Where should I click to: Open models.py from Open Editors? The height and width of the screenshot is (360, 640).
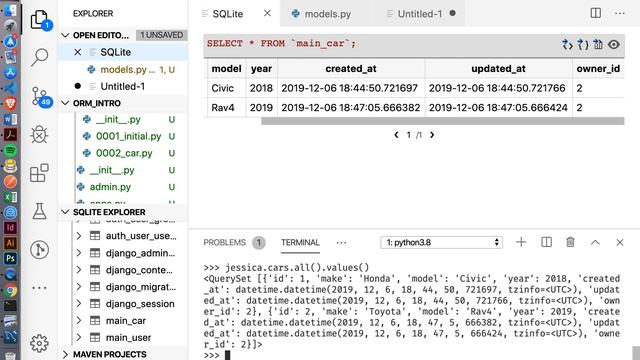[123, 69]
